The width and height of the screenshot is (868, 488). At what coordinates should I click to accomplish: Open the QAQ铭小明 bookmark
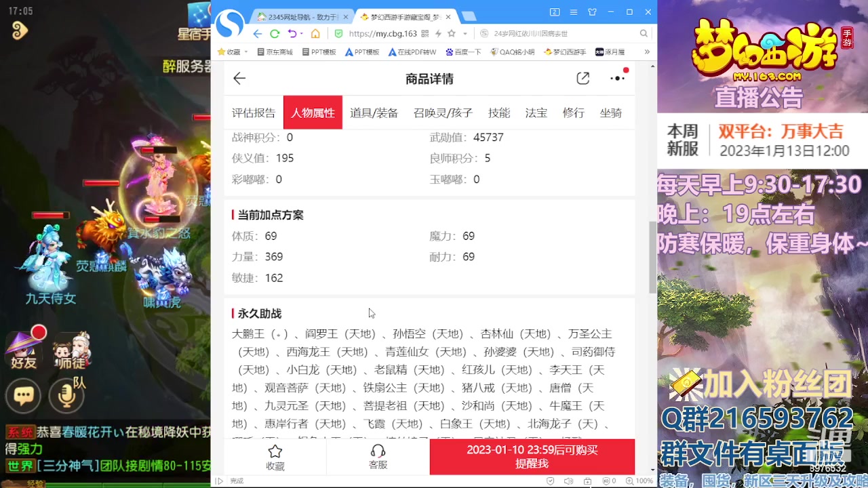[512, 52]
